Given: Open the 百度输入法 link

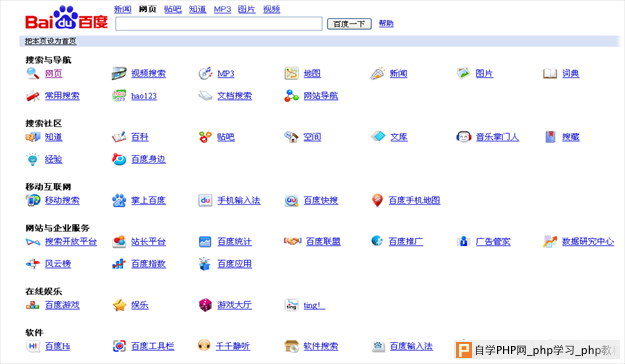Looking at the screenshot, I should coord(411,346).
